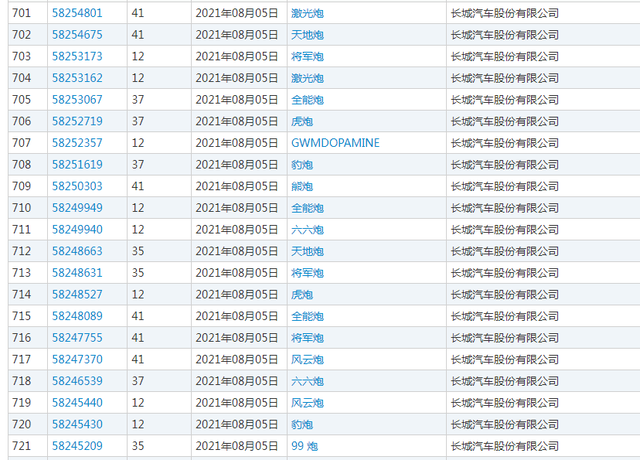Viewport: 640px width, 460px height.
Task: Open trademark 将军炮 in row 716
Action: pyautogui.click(x=307, y=338)
